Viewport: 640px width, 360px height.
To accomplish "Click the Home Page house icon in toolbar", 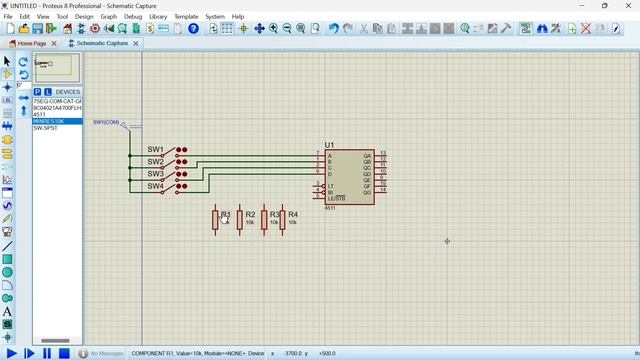I will pos(67,29).
